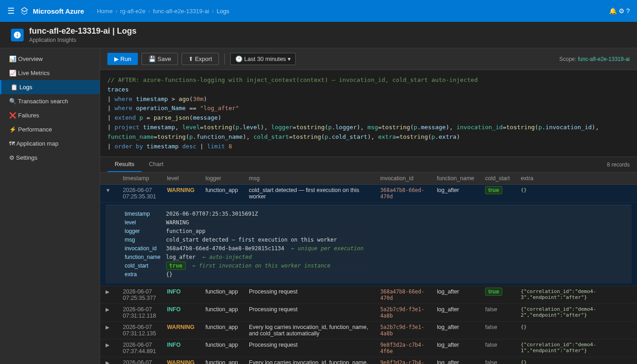Screen dimensions: 637x364
Task: Expand the 07:31:12.135 WARNING row
Action: click(x=108, y=327)
